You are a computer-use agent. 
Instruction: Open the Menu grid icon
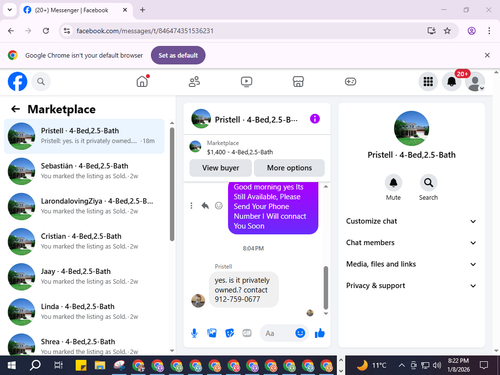tap(428, 81)
